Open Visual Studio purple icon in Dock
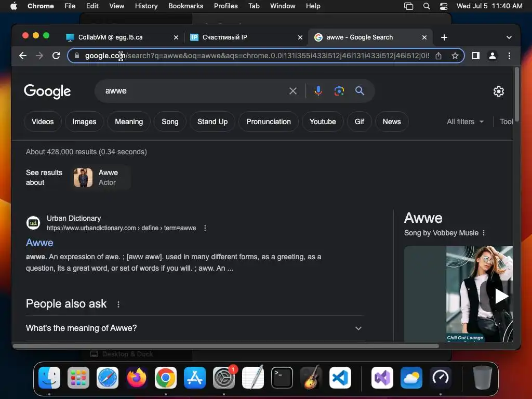This screenshot has height=399, width=532. (x=382, y=377)
